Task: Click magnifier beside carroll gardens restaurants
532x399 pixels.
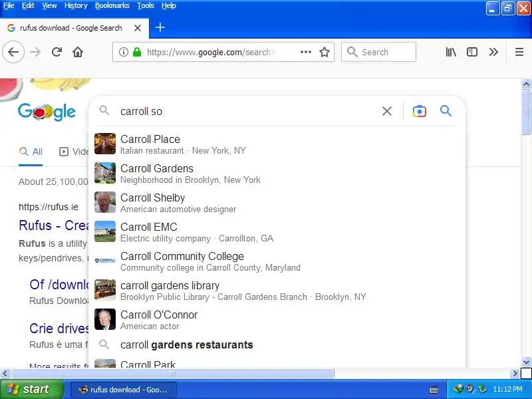Action: [104, 344]
